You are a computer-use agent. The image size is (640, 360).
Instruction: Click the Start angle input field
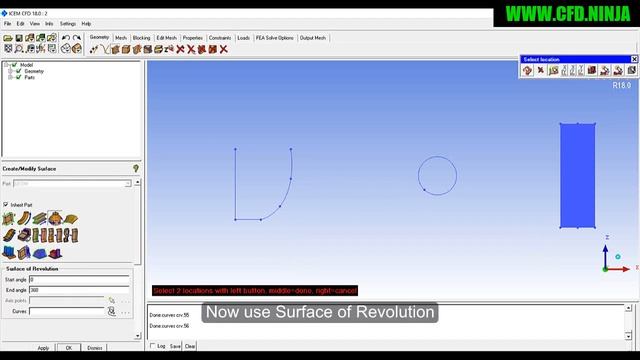tap(79, 280)
